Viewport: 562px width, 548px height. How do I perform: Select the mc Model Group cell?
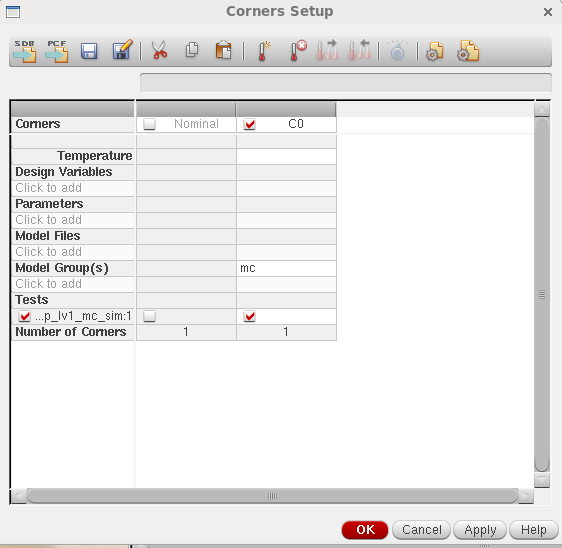(286, 268)
